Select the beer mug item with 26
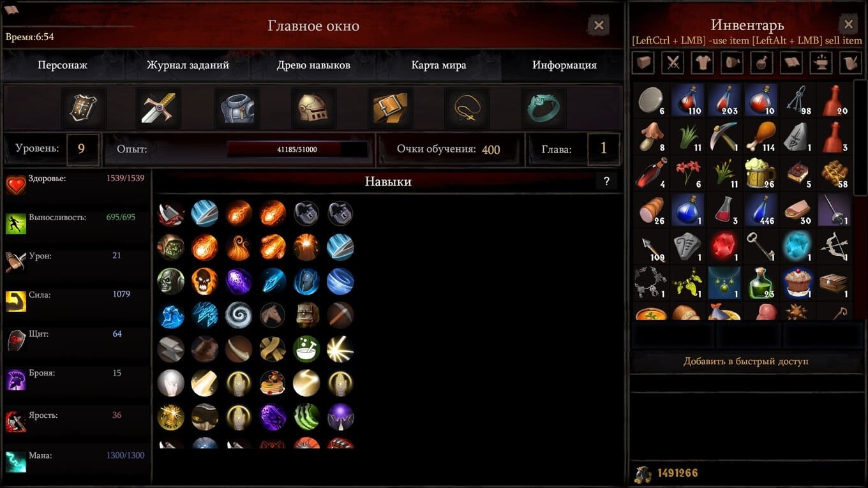 pos(760,173)
